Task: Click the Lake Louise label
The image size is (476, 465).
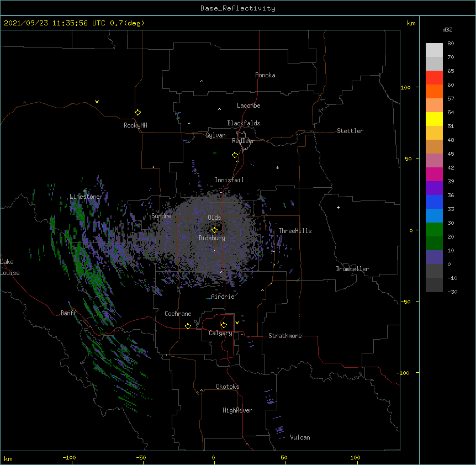Action: tap(10, 267)
